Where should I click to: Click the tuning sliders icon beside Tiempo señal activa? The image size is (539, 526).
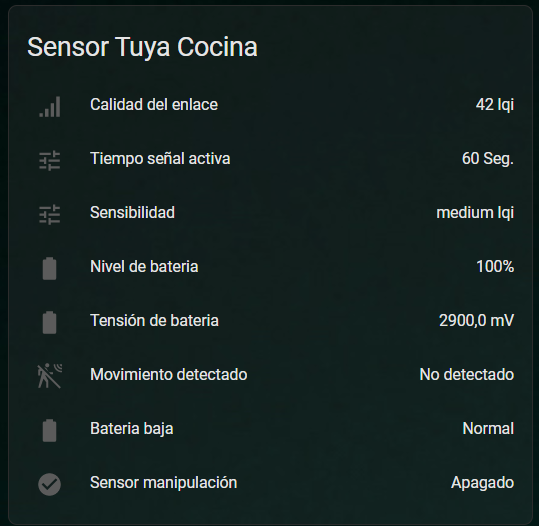tap(50, 161)
